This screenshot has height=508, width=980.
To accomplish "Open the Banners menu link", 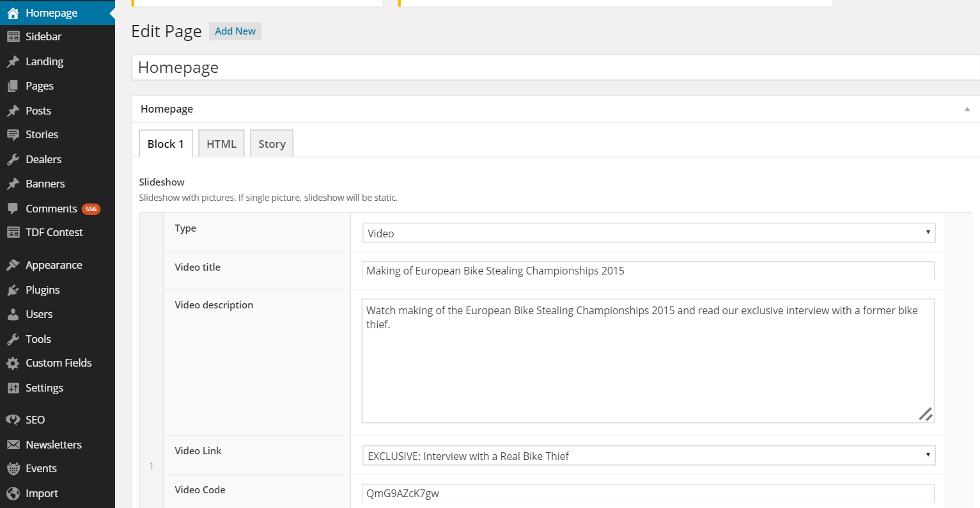I will pos(45,184).
